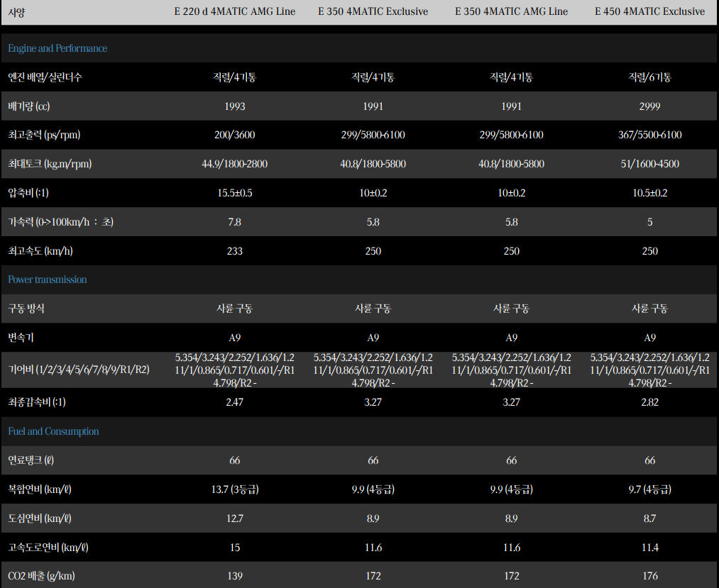Click the 7.8 acceleration value

235,222
